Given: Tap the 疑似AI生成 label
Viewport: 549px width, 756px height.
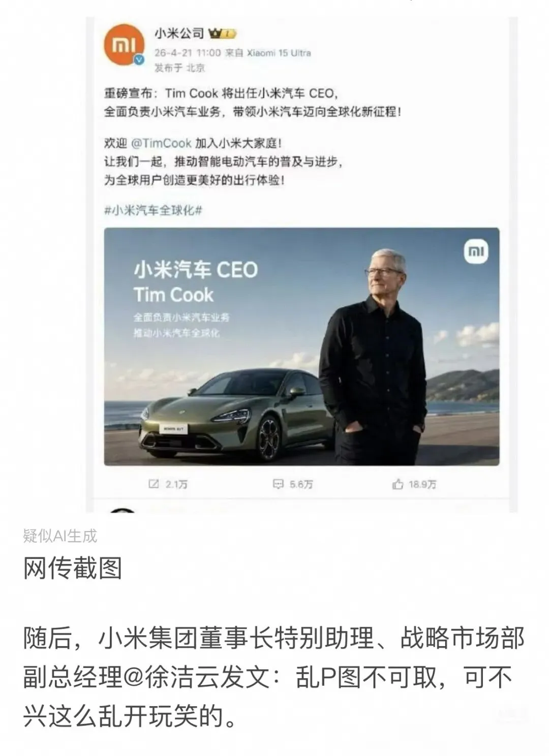Looking at the screenshot, I should tap(60, 536).
